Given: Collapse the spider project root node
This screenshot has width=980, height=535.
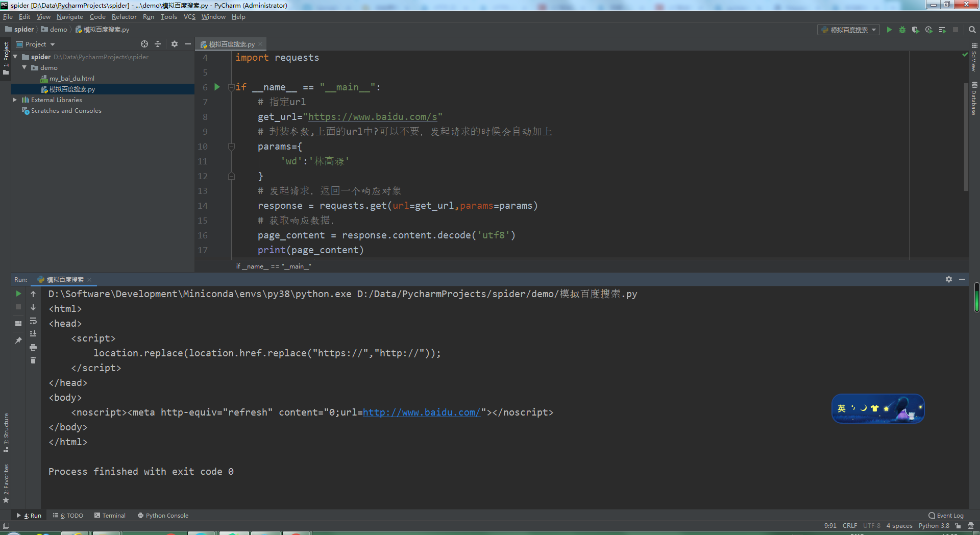Looking at the screenshot, I should [15, 57].
